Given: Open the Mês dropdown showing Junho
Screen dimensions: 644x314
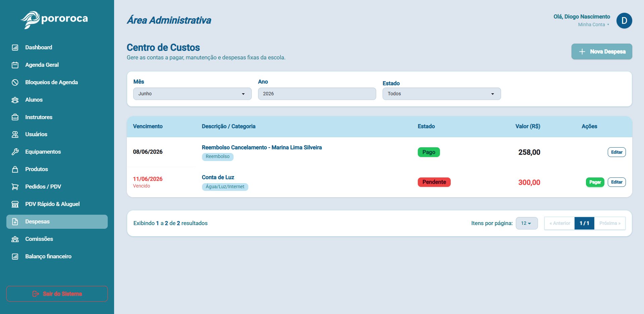Looking at the screenshot, I should (192, 94).
